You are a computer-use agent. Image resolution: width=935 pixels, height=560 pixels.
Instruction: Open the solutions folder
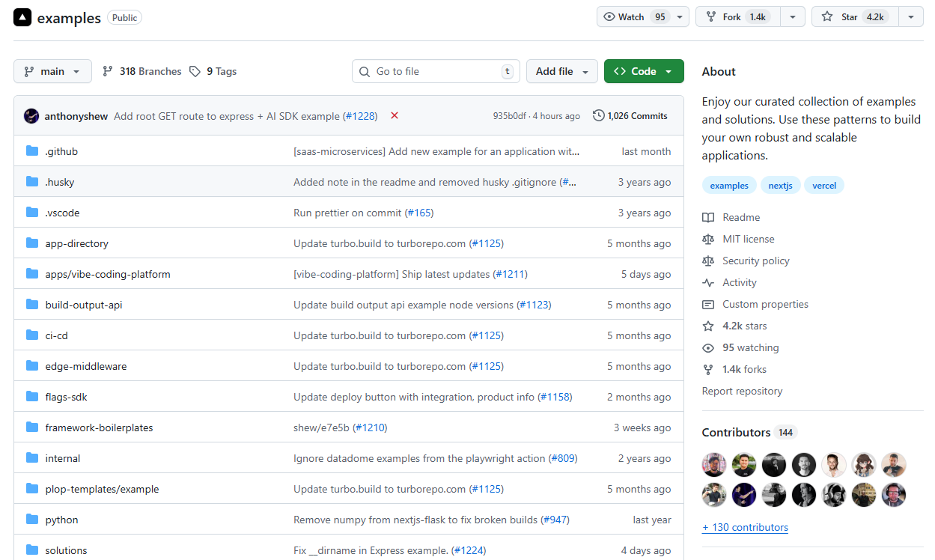(66, 550)
